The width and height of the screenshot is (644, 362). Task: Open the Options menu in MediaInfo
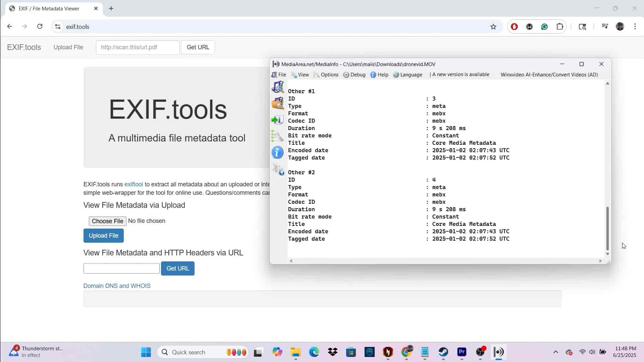(x=326, y=75)
